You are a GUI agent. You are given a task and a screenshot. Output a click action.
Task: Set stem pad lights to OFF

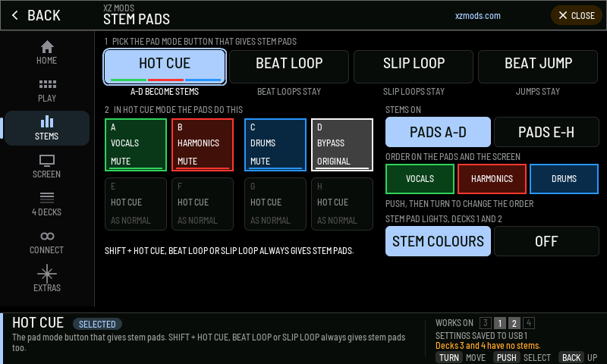(x=546, y=241)
